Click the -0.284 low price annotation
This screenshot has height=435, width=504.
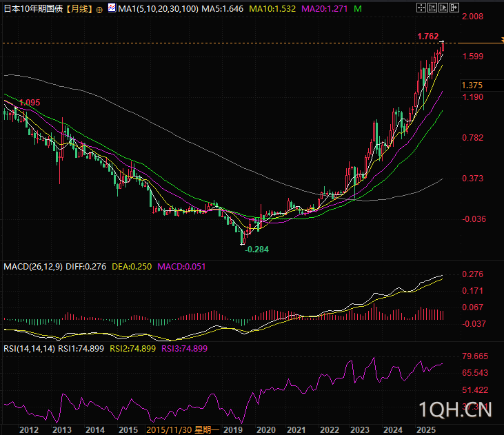(256, 249)
